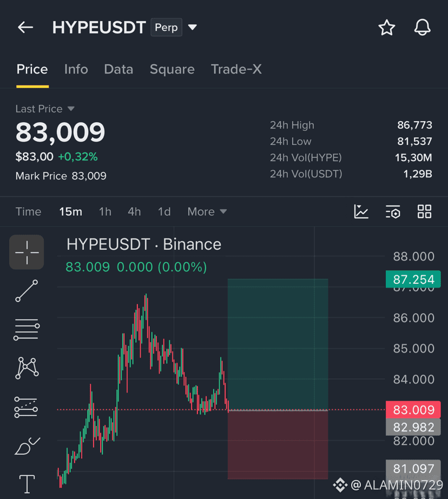Click the 82.982 entry price label
This screenshot has width=448, height=499.
[413, 427]
